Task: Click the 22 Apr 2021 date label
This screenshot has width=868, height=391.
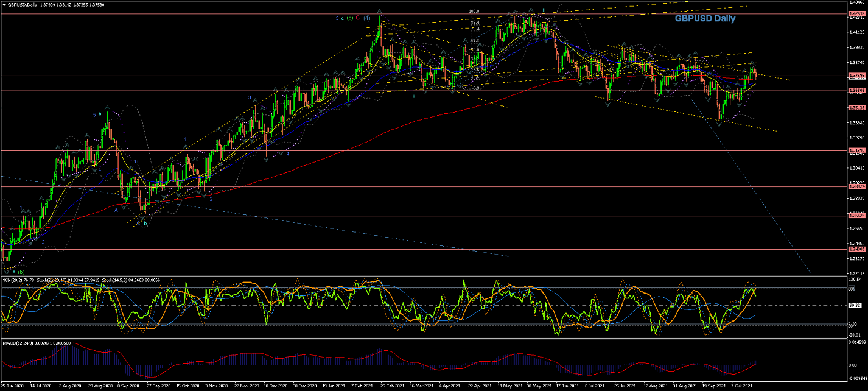Action: pos(480,386)
